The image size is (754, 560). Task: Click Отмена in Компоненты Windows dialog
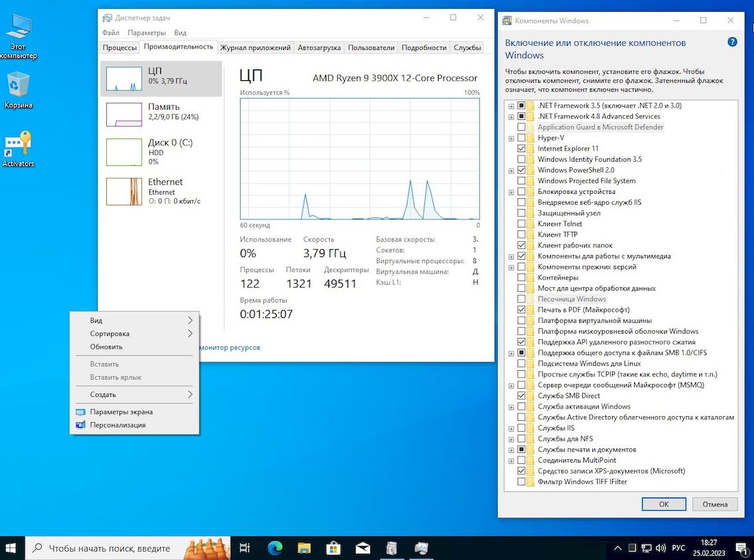pyautogui.click(x=715, y=504)
